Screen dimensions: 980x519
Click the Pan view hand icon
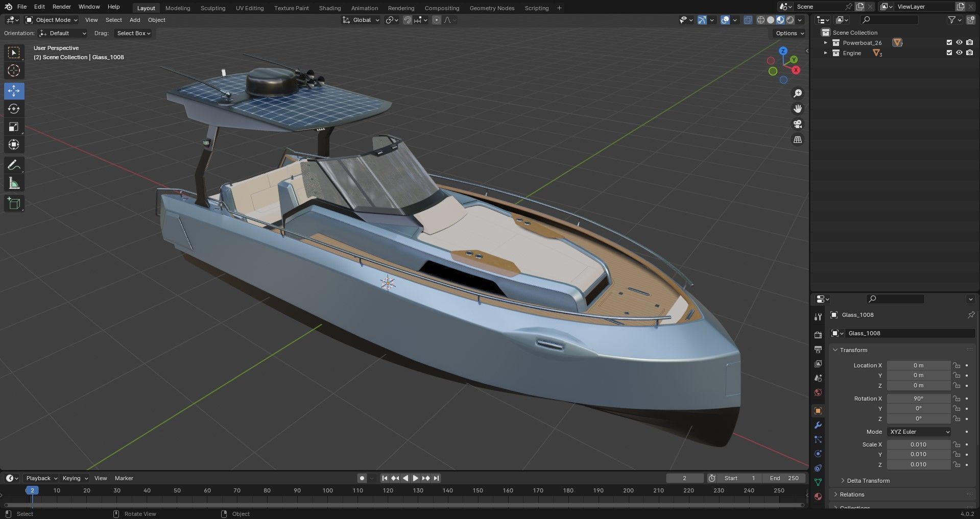797,109
